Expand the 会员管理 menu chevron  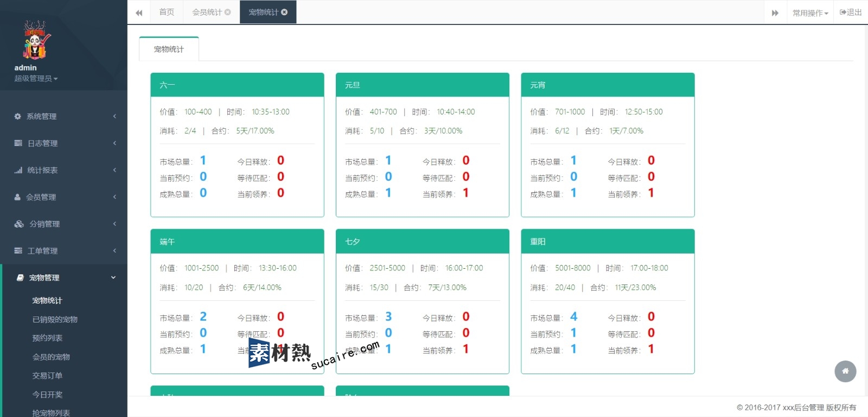click(114, 197)
